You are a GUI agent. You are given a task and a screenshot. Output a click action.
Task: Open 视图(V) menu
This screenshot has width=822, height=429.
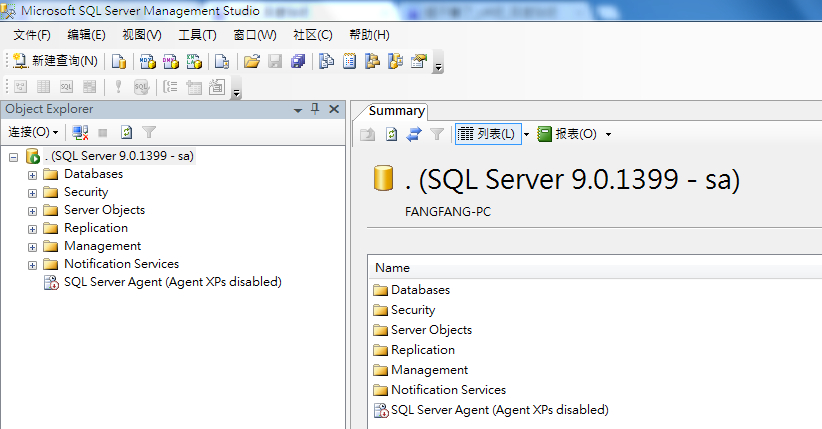point(142,35)
